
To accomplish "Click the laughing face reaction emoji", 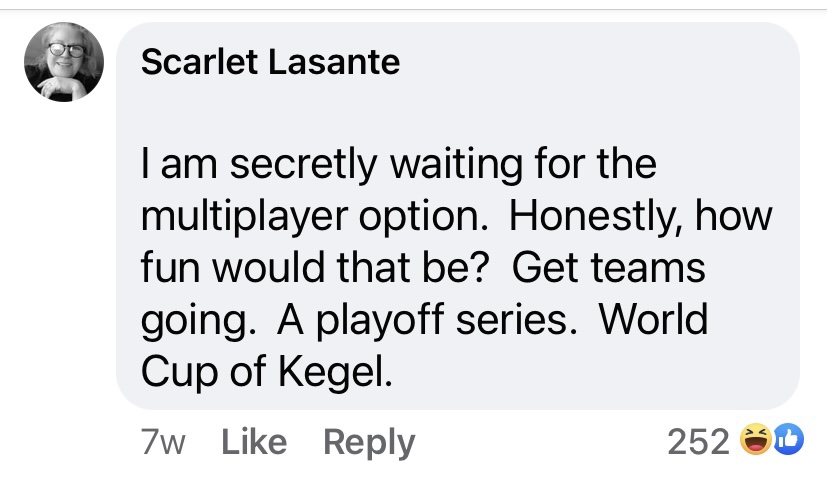I will 754,440.
